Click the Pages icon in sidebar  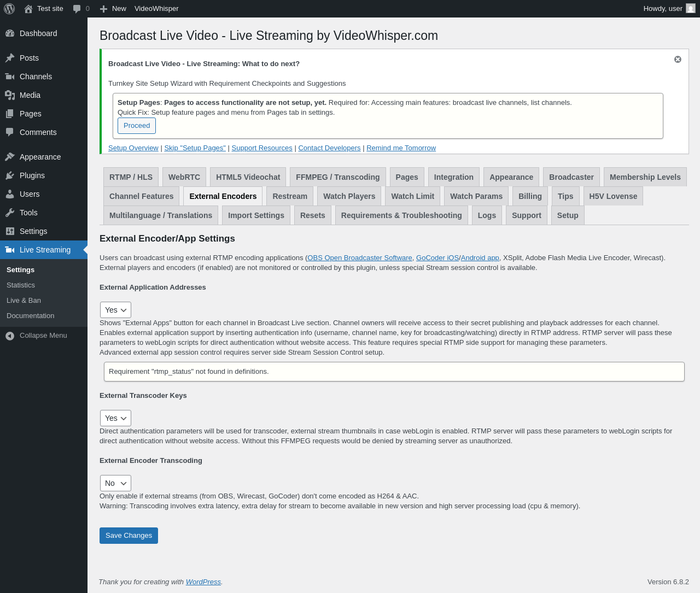(x=10, y=114)
